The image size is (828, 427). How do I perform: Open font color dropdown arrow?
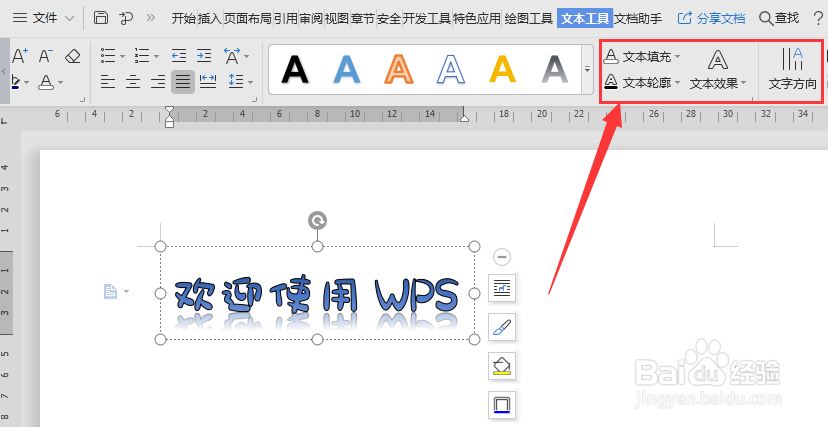pos(61,82)
